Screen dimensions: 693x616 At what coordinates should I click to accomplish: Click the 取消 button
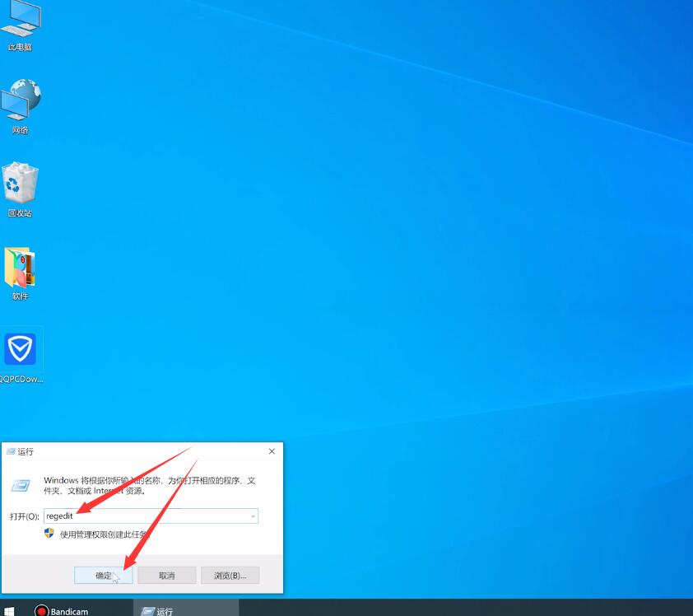point(166,576)
